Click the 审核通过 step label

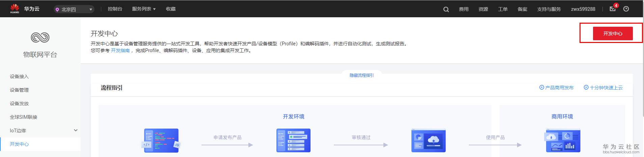click(361, 137)
